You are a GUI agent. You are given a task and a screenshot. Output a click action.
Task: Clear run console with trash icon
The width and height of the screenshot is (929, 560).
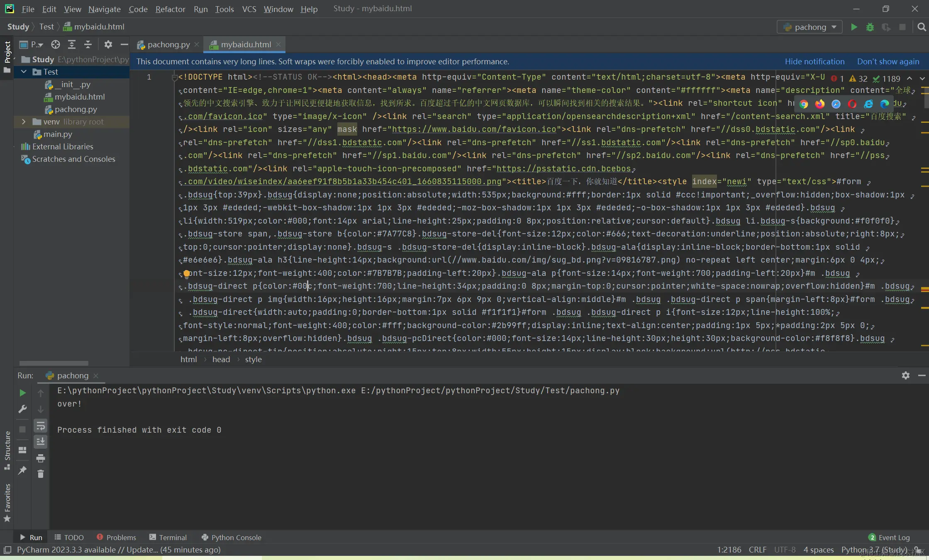tap(41, 474)
